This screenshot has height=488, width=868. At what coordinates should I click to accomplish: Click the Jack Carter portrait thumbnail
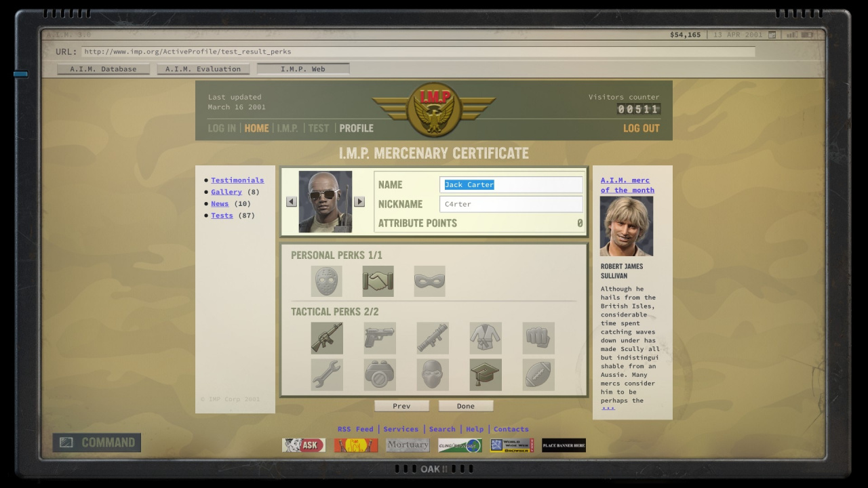coord(325,202)
